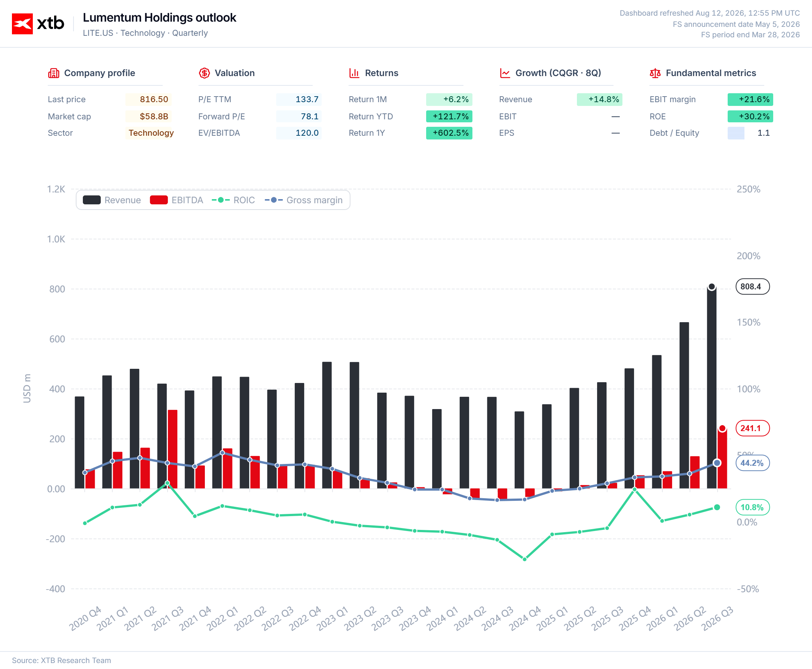Click the EPS growth label
Viewport: 812px width, 669px height.
pos(507,133)
